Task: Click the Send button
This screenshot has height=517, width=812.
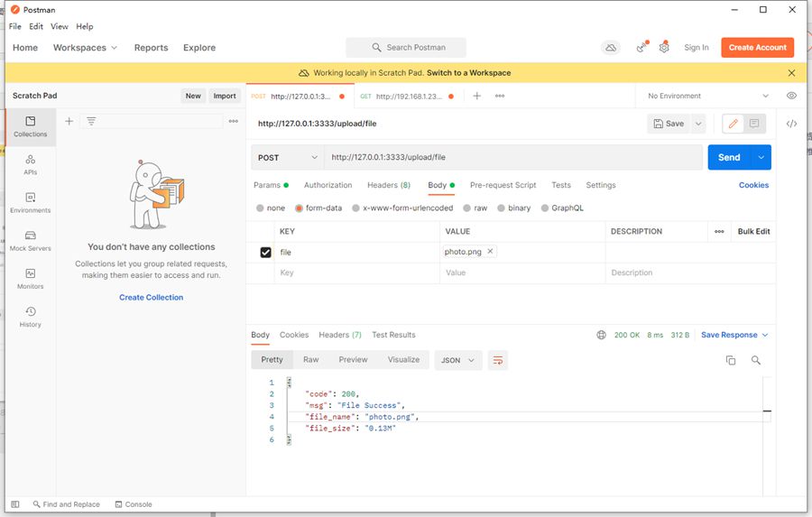Action: click(x=729, y=157)
